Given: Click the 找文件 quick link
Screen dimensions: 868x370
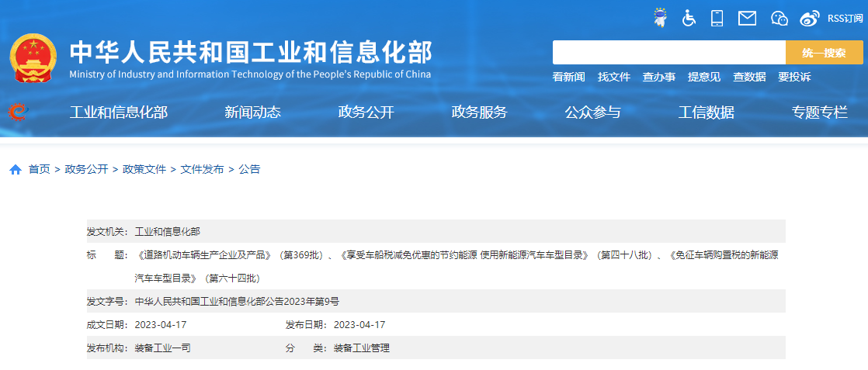Looking at the screenshot, I should tap(613, 77).
